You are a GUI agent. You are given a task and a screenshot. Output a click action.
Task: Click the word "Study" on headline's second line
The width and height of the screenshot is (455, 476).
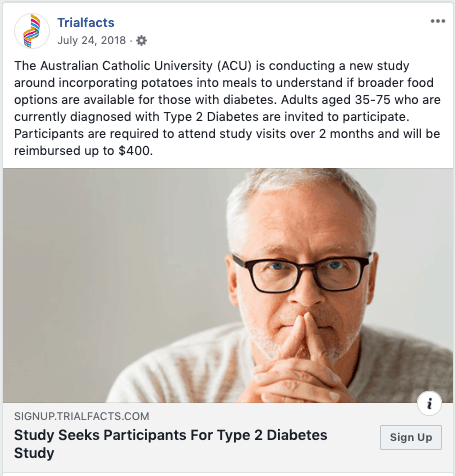coord(34,453)
